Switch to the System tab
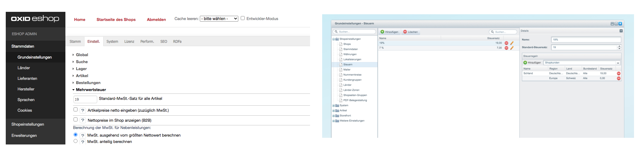Screen dimensions: 644x156 pos(112,42)
